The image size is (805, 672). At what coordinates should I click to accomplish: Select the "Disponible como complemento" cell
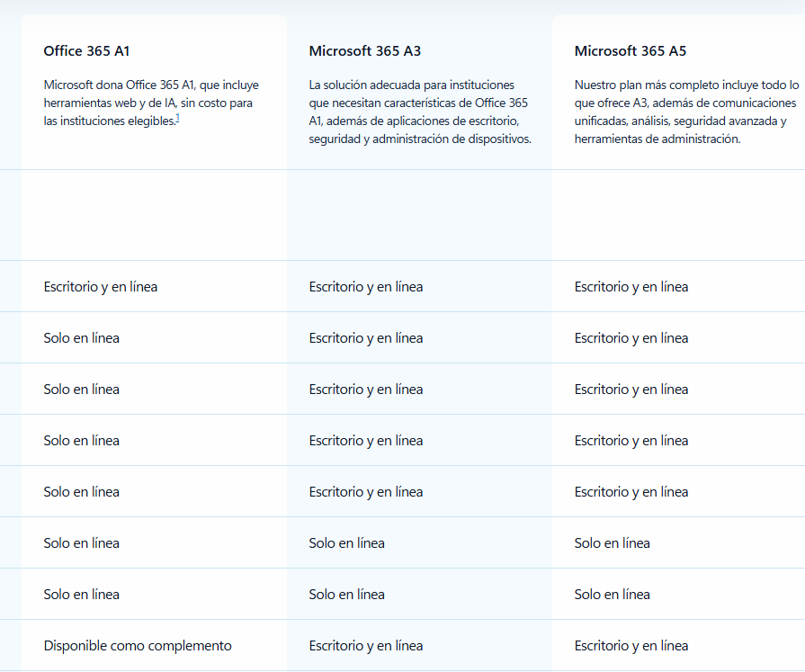[138, 645]
